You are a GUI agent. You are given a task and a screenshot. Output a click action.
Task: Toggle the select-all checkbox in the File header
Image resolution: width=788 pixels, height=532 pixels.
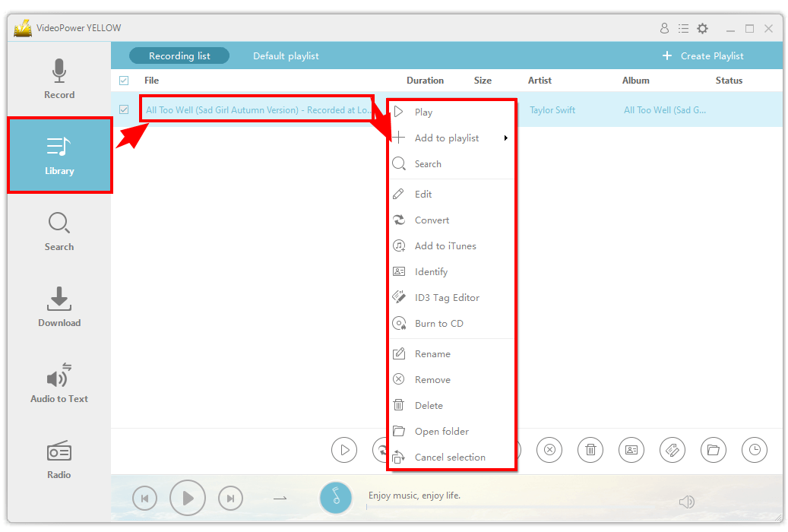click(124, 81)
